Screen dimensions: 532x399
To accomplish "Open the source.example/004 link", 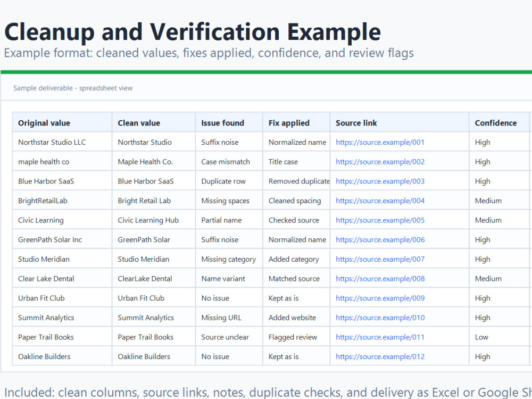I will [380, 201].
